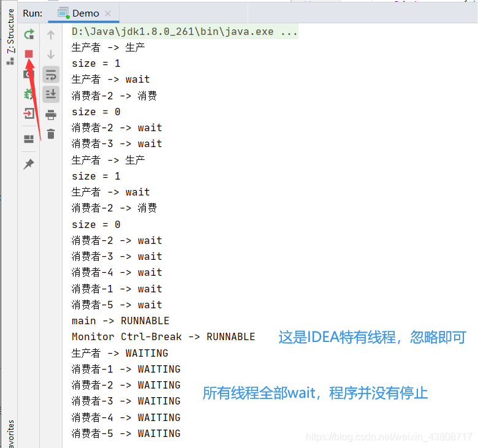478x448 pixels.
Task: Open the Structure side tool window
Action: (x=10, y=37)
